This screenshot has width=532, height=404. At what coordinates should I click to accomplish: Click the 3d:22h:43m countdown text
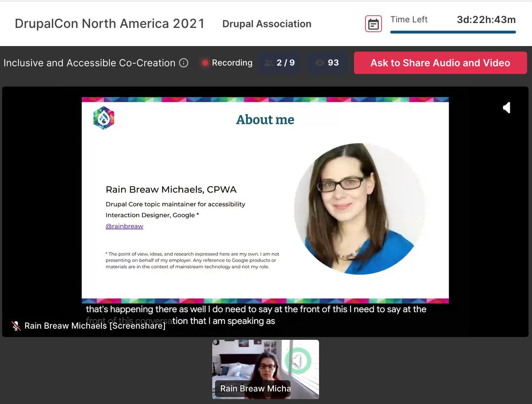coord(486,19)
